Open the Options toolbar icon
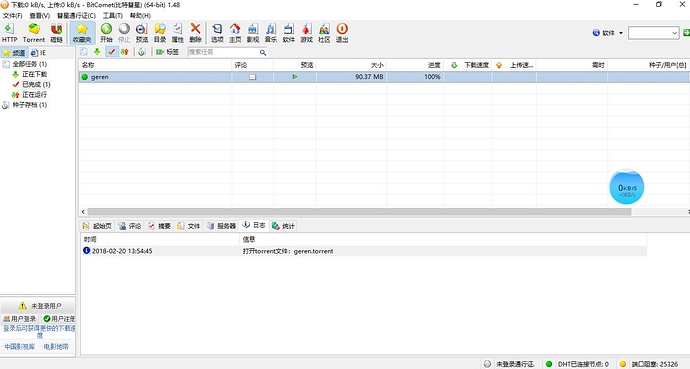The width and height of the screenshot is (690, 369). 217,33
